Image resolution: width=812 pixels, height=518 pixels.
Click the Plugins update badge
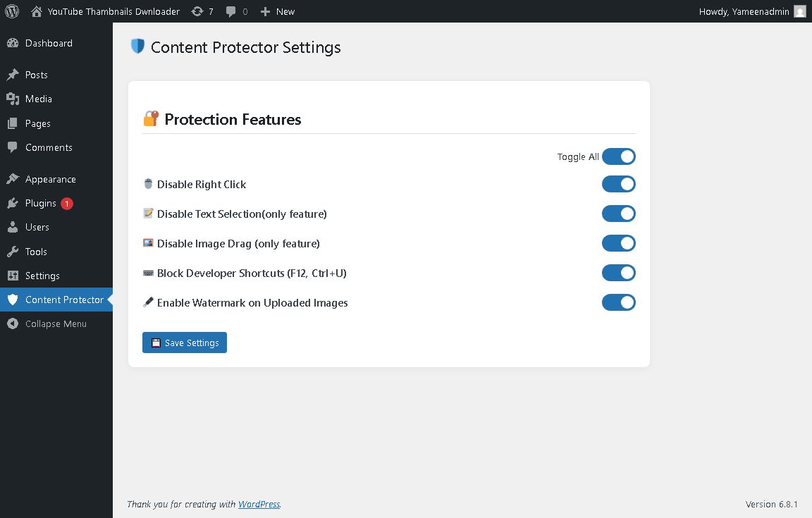coord(67,204)
